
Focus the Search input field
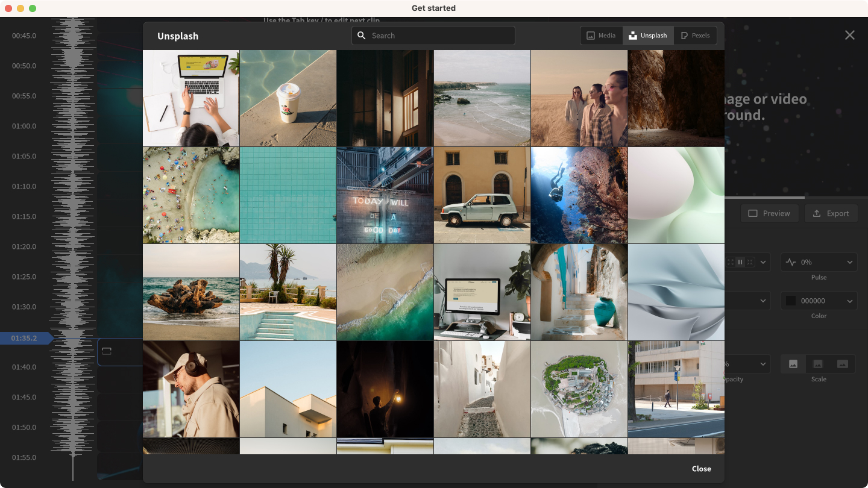(433, 36)
